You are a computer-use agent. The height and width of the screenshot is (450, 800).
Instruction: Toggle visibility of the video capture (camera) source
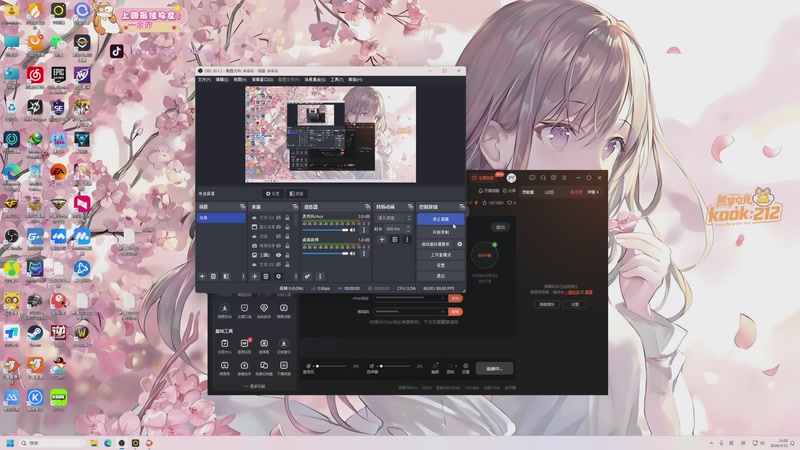pyautogui.click(x=279, y=245)
